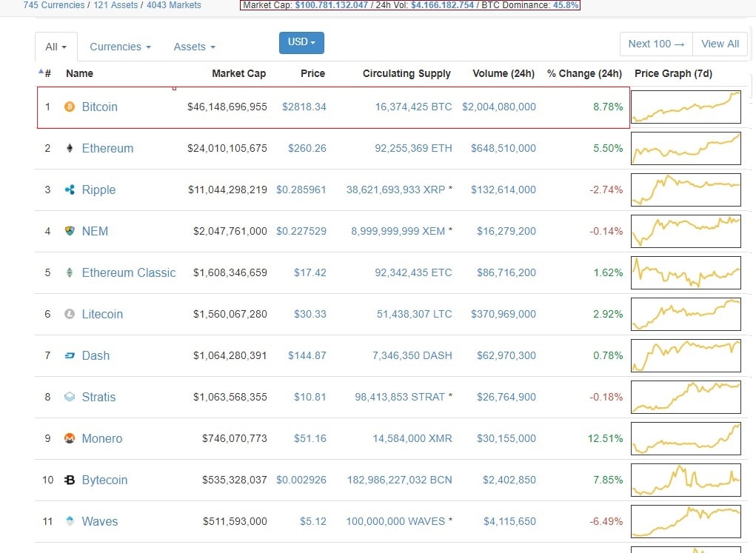Open the USD currency dropdown
Image resolution: width=756 pixels, height=553 pixels.
[301, 42]
